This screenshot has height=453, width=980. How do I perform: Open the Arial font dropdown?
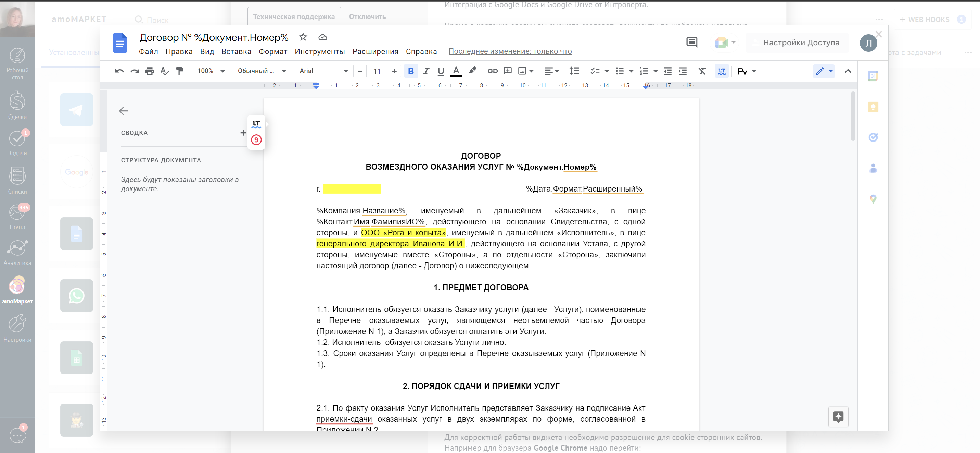tap(323, 71)
